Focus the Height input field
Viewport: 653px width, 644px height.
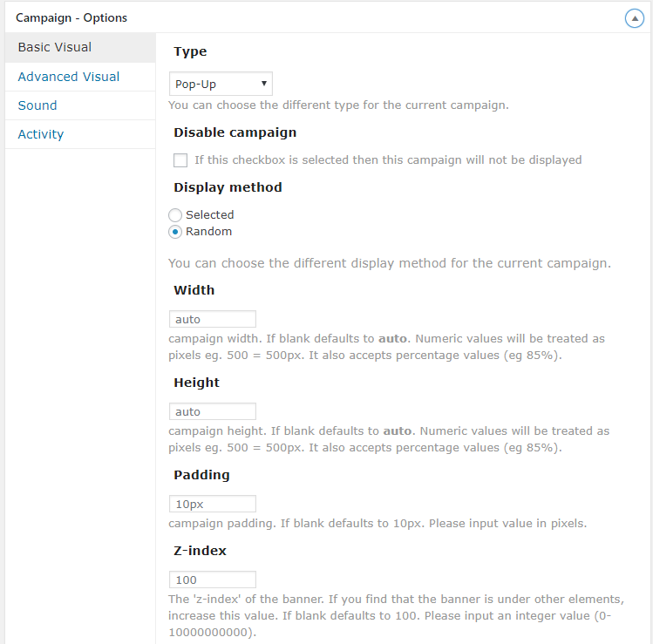212,411
